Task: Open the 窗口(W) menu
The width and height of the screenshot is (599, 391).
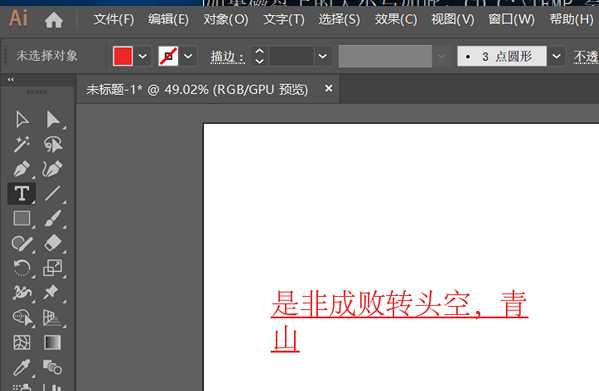Action: tap(512, 19)
